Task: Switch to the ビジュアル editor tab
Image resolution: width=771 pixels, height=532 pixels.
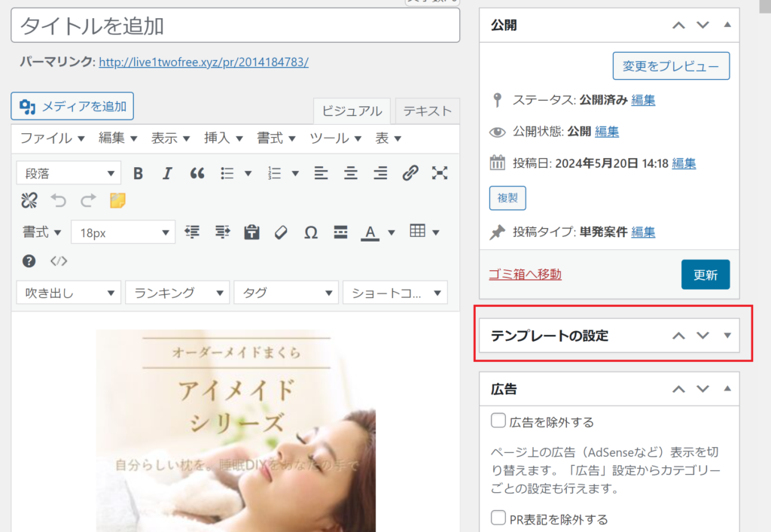Action: 352,111
